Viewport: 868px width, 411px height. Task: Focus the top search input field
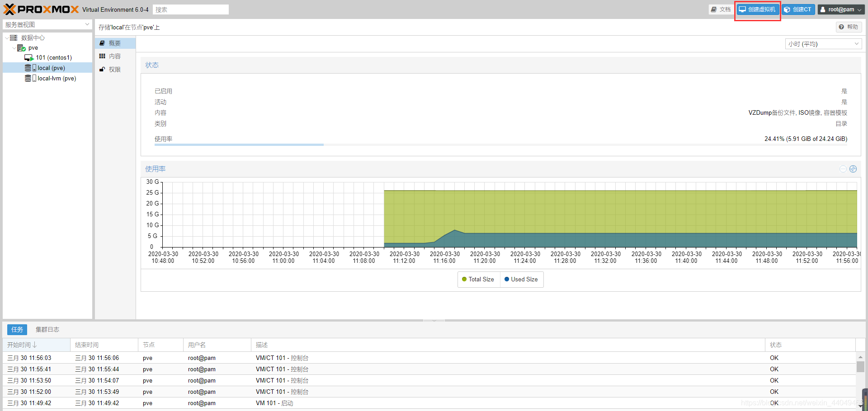(191, 9)
